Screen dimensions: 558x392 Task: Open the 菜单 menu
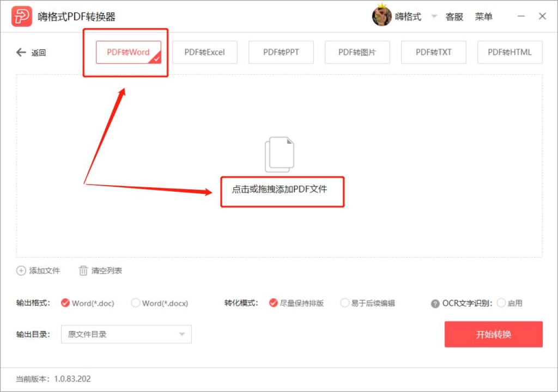click(484, 17)
